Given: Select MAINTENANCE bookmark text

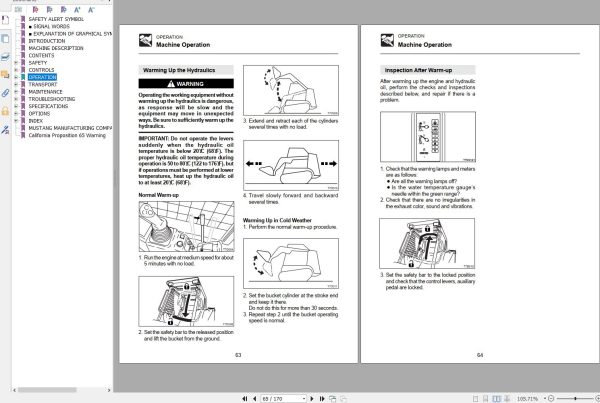Looking at the screenshot, I should (45, 92).
